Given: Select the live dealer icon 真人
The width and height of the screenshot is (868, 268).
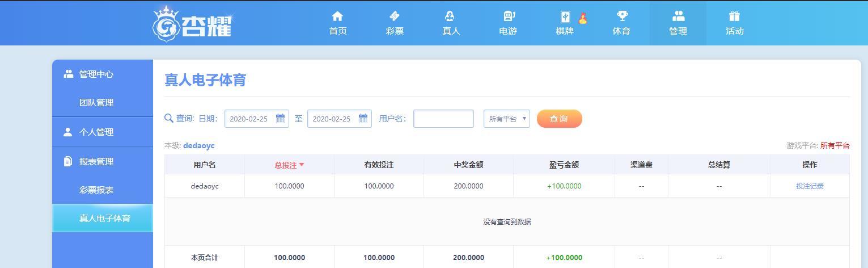Looking at the screenshot, I should tap(451, 16).
